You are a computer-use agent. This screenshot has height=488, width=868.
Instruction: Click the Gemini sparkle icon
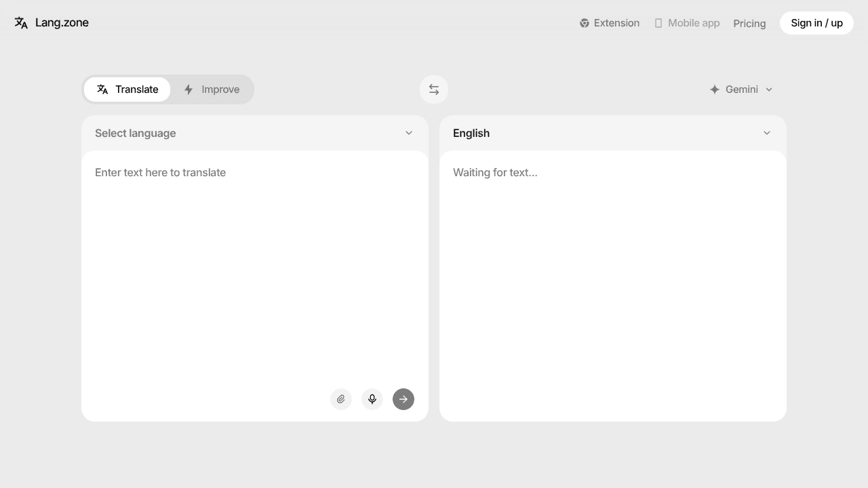tap(715, 89)
